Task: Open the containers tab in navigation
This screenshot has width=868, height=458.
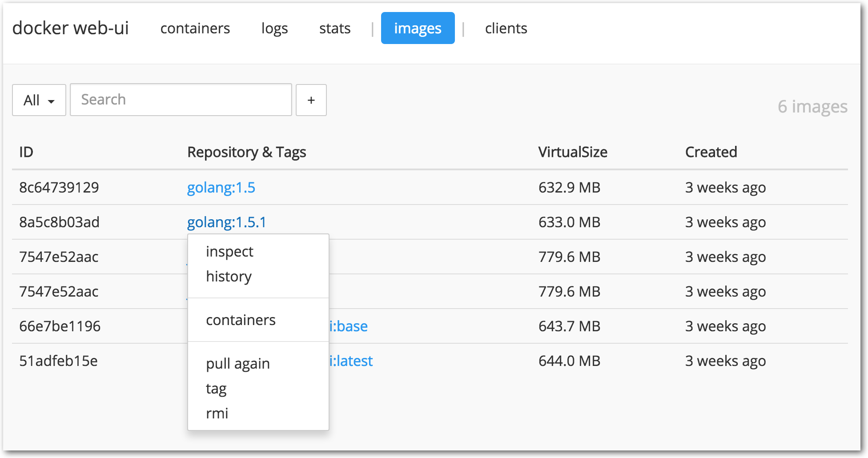Action: 195,28
